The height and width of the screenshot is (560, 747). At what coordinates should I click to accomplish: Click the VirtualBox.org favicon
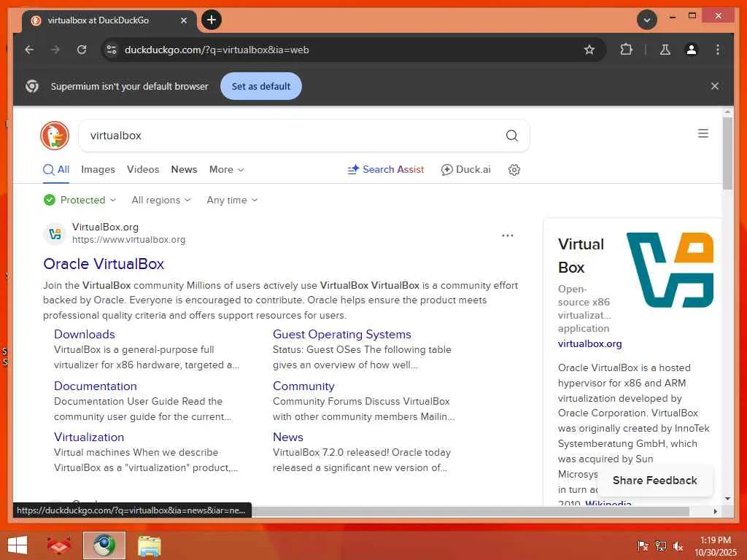coord(55,234)
